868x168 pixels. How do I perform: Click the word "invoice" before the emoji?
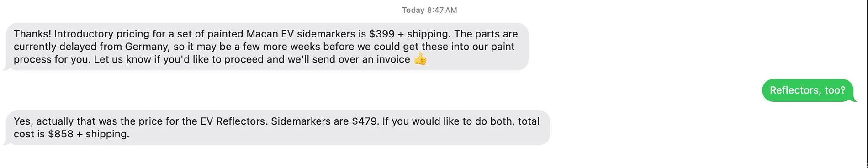pyautogui.click(x=393, y=59)
